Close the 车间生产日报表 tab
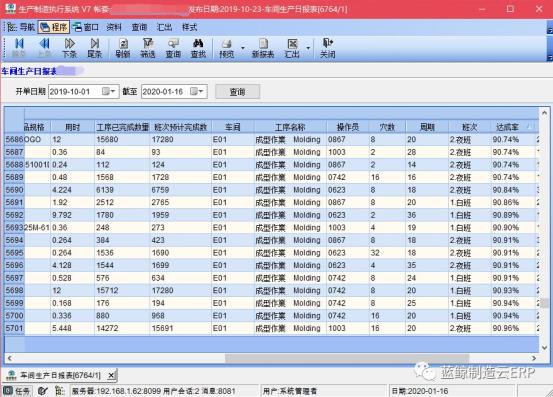553x397 pixels. click(111, 375)
